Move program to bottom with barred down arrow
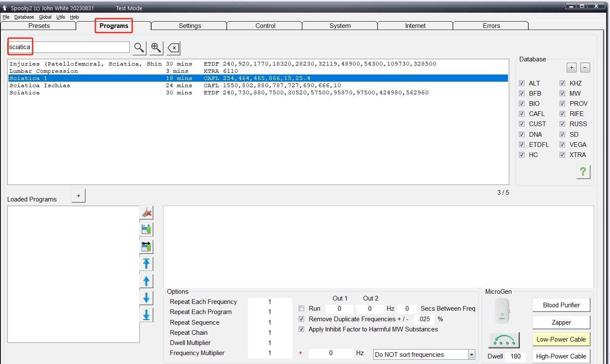 (x=147, y=315)
